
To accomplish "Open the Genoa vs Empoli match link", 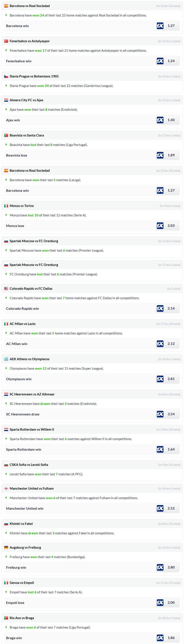I will [22, 583].
